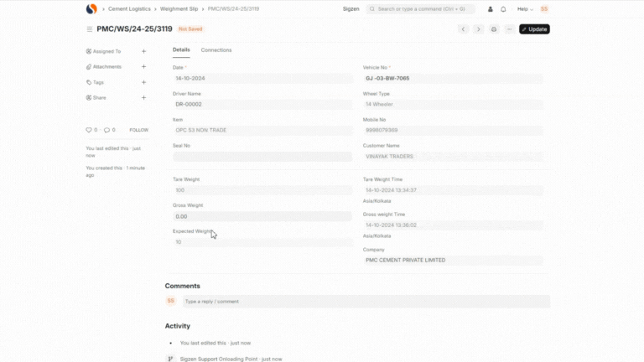Image resolution: width=644 pixels, height=362 pixels.
Task: Add a tag with the plus icon
Action: [x=143, y=82]
